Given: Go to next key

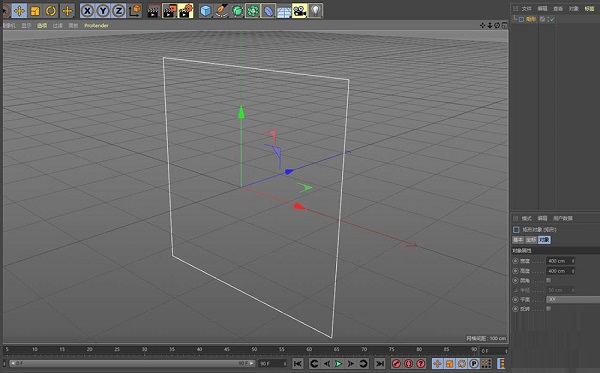Looking at the screenshot, I should pos(363,363).
